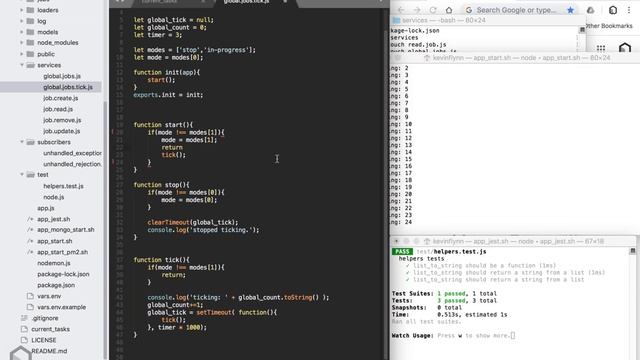Image resolution: width=640 pixels, height=360 pixels.
Task: Click the jest terminal scrollbar handle
Action: (633, 251)
